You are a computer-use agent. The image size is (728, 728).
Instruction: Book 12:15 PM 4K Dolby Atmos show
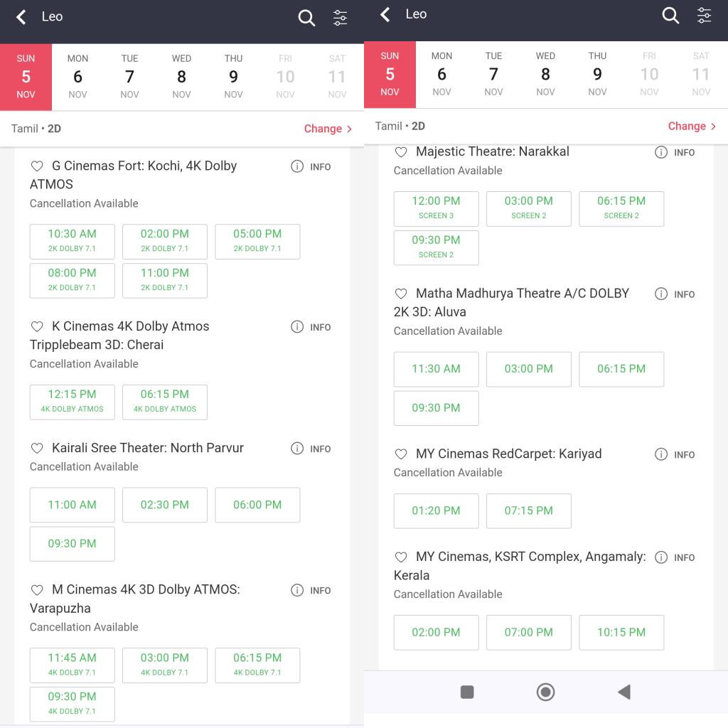[72, 402]
